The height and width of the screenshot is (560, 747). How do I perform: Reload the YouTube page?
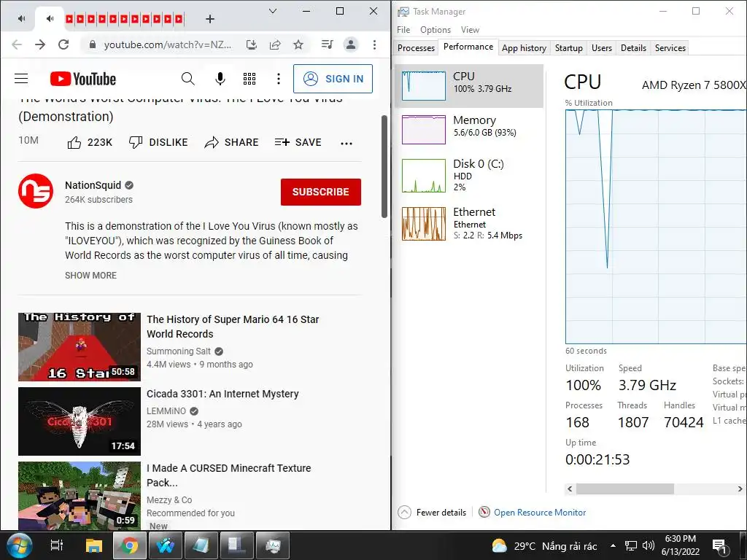63,44
